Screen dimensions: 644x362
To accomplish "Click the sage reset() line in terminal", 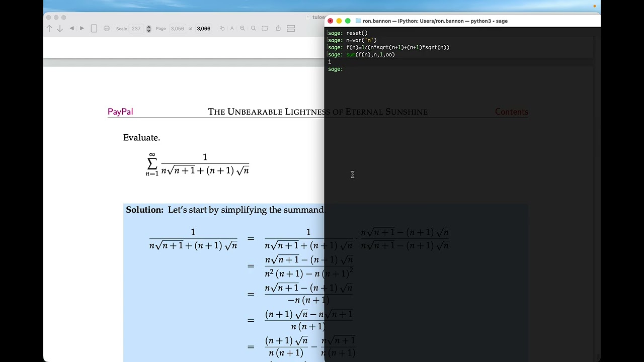I will (348, 33).
